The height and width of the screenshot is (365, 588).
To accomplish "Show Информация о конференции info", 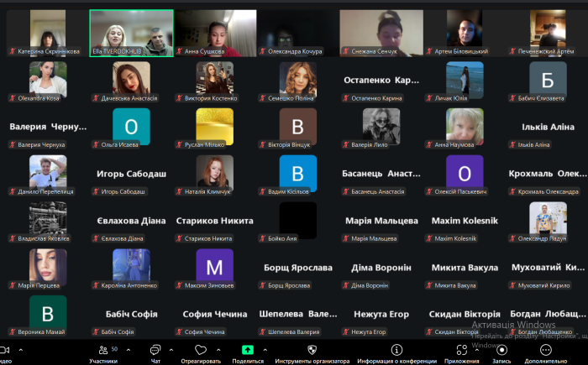I will click(x=396, y=350).
